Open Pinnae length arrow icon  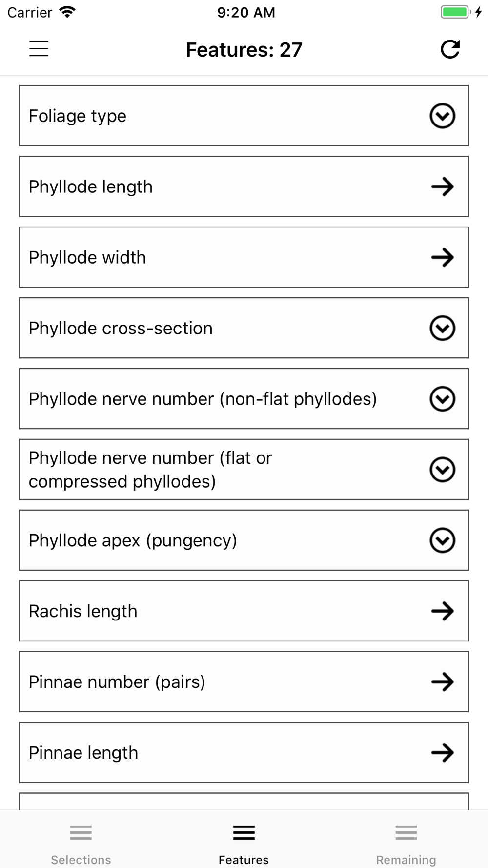(443, 753)
